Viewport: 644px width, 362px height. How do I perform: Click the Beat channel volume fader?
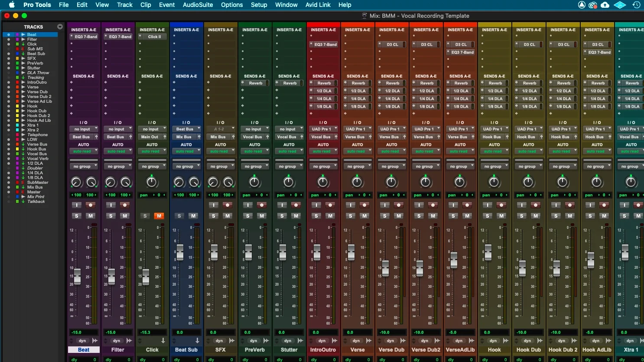click(77, 277)
